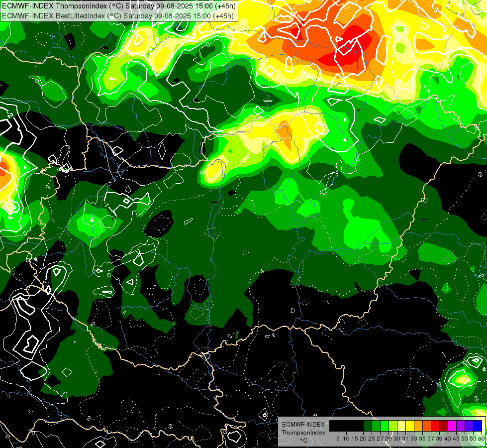This screenshot has width=487, height=448.
Task: Choose the blue 55-60 legend swatch
Action: [478, 426]
